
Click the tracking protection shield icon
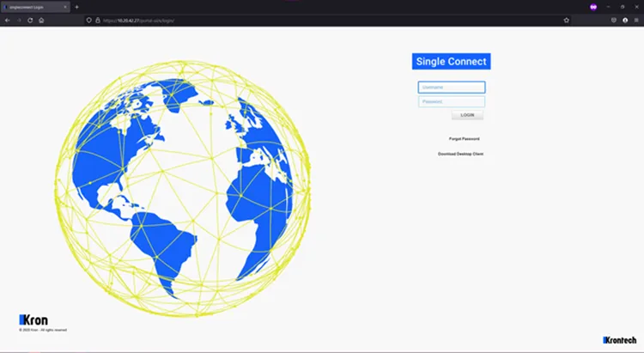point(89,20)
